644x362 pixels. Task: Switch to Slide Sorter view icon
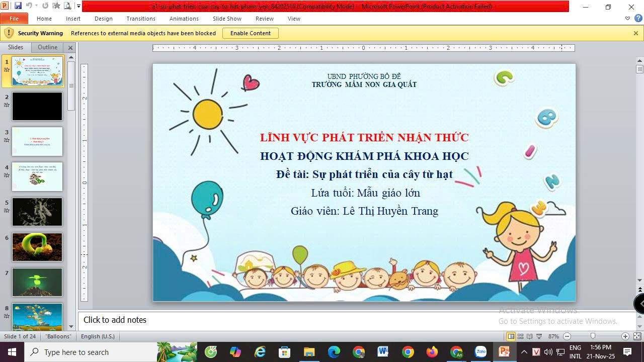point(521,336)
